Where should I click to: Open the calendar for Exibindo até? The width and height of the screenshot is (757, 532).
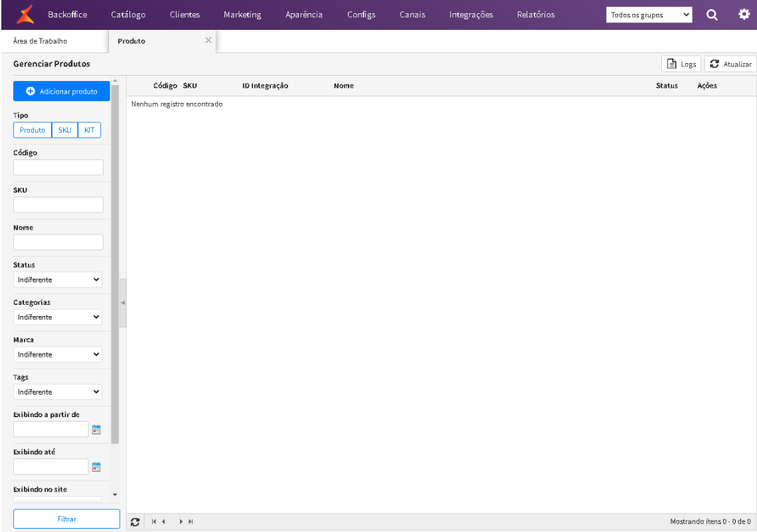[96, 467]
